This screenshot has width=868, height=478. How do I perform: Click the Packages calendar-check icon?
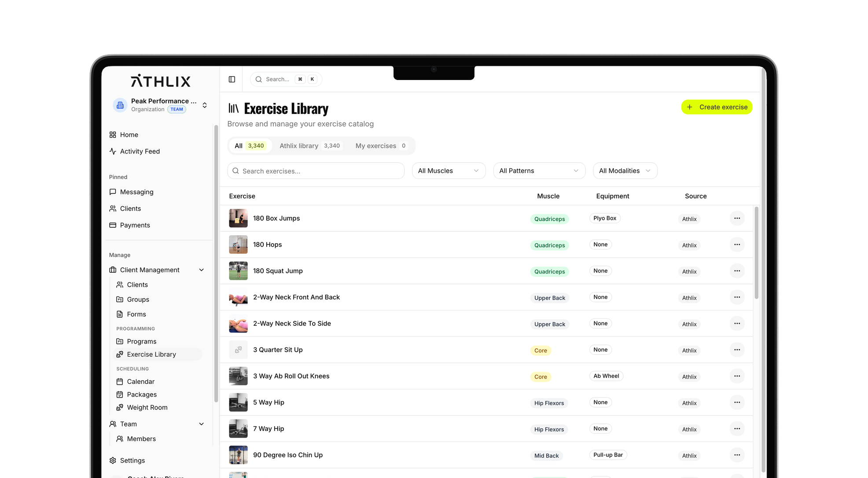pyautogui.click(x=120, y=395)
